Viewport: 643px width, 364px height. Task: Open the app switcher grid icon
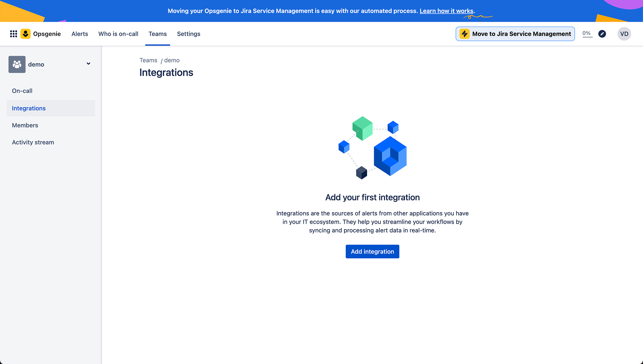click(14, 34)
